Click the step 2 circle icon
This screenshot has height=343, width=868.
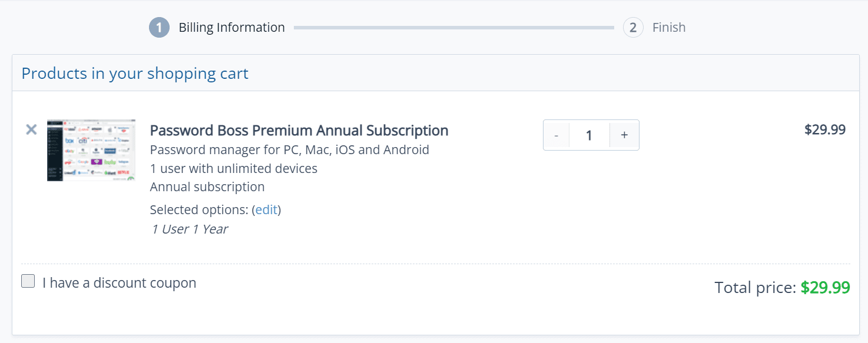point(633,28)
